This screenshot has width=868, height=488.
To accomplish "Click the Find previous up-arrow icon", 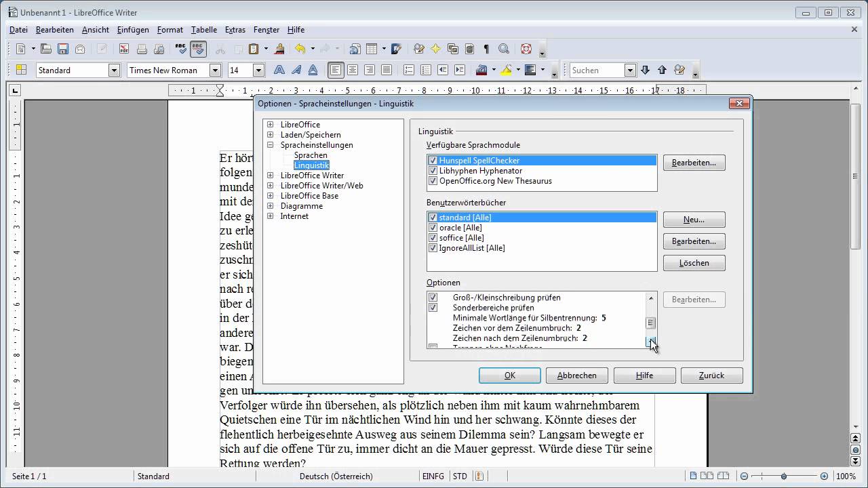I will click(662, 70).
